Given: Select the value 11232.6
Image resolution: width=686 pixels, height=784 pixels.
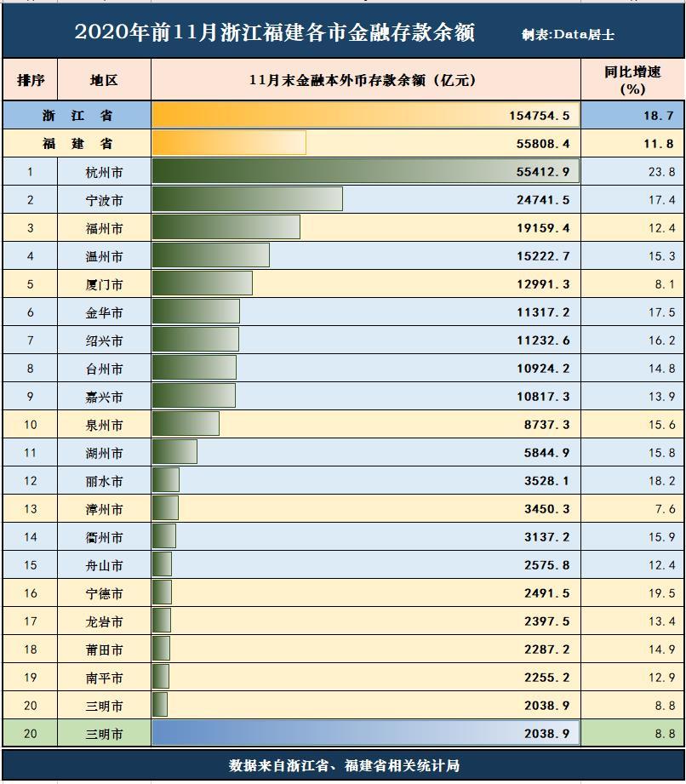Looking at the screenshot, I should 543,340.
